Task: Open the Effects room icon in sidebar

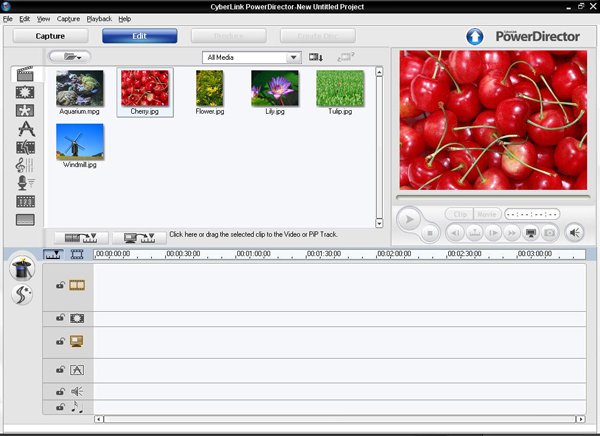Action: click(x=25, y=92)
